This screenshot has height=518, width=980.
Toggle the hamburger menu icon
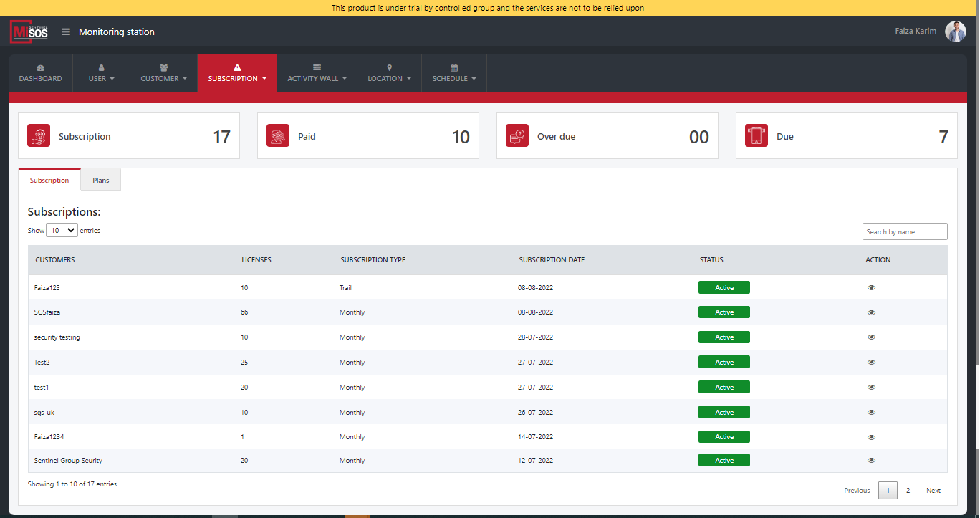[66, 32]
